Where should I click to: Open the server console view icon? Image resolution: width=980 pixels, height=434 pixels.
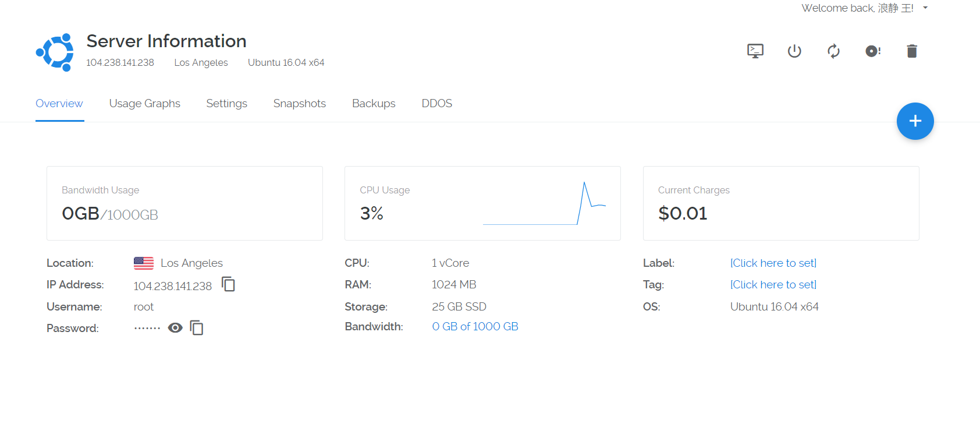click(755, 51)
